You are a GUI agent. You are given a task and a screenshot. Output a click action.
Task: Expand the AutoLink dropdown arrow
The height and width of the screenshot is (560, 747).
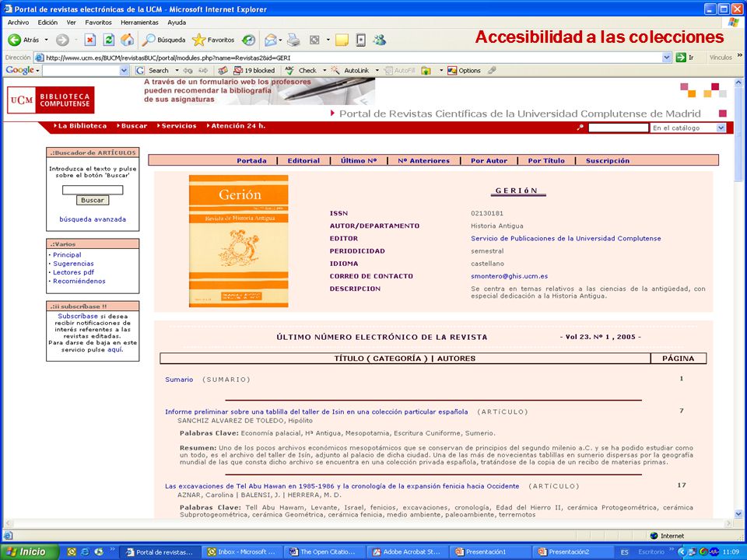click(x=377, y=71)
